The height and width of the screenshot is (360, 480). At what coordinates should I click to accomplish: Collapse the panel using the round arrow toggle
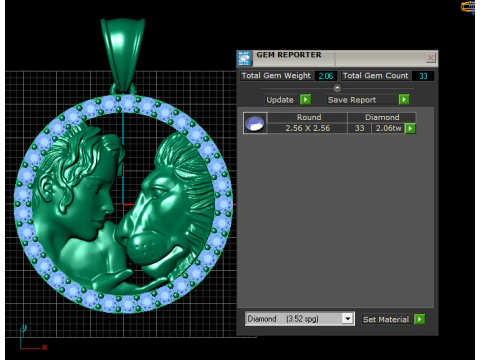coord(337,88)
